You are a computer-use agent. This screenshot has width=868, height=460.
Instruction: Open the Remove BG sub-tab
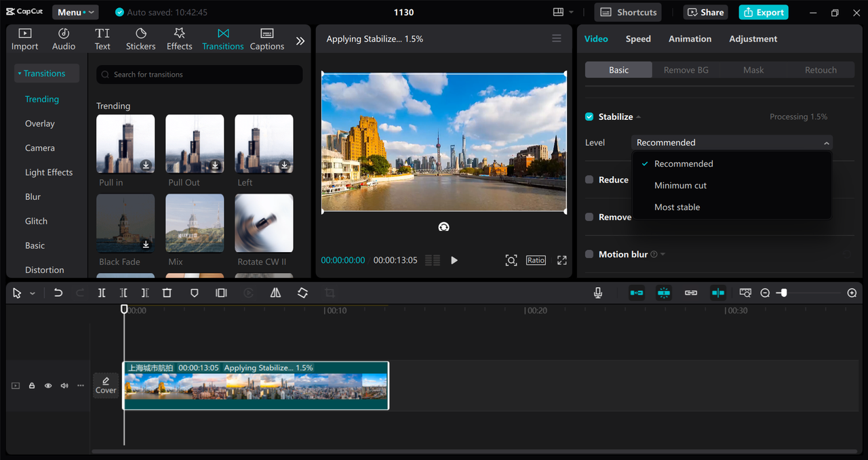pos(686,70)
